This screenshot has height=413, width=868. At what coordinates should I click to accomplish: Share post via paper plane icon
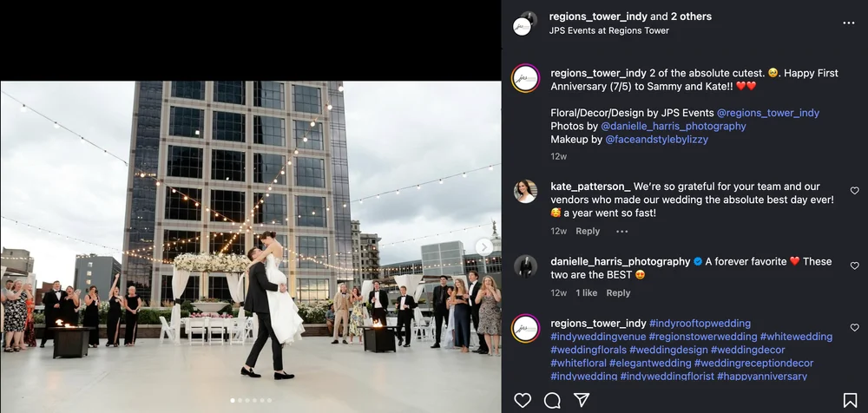coord(582,400)
